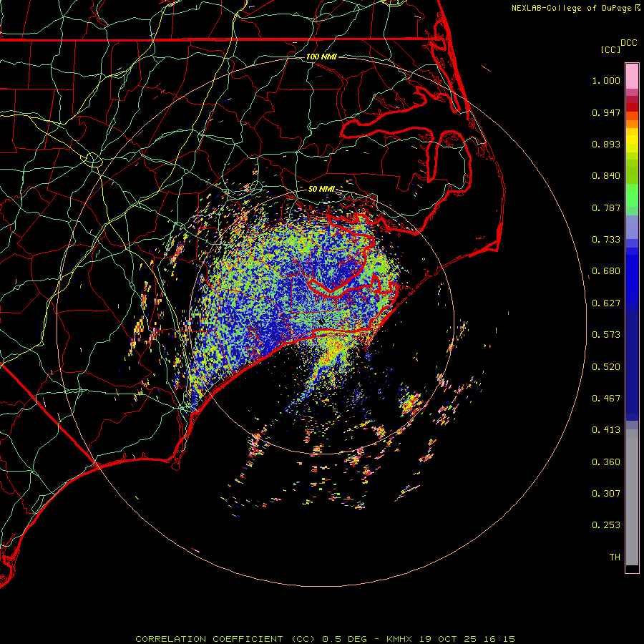The height and width of the screenshot is (644, 644).
Task: Click the 0.253 color scale value
Action: (x=606, y=525)
